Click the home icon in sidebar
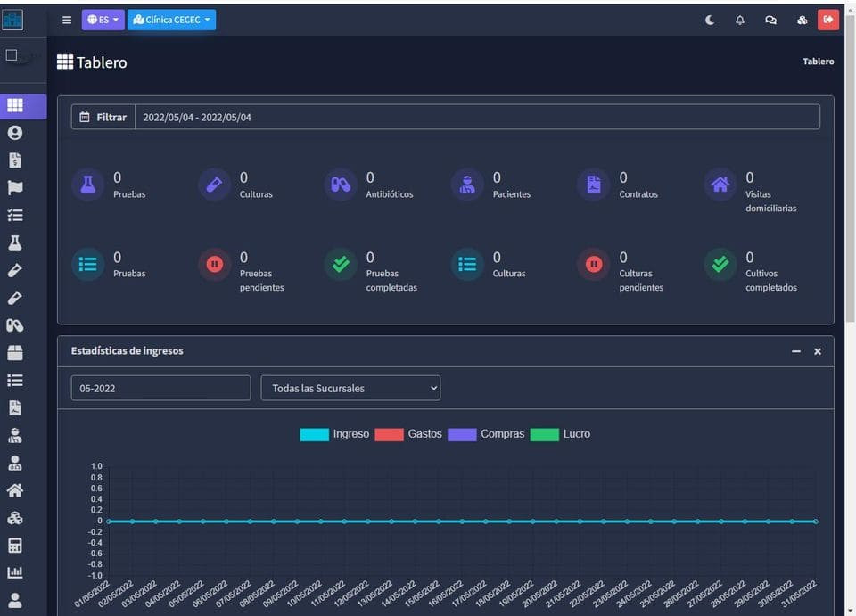The height and width of the screenshot is (616, 856). click(x=14, y=490)
